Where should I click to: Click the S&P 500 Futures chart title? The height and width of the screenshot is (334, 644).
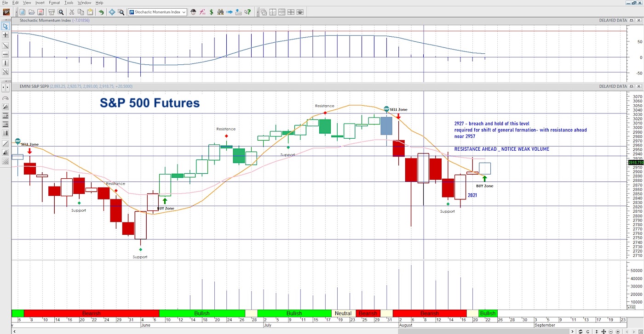150,103
